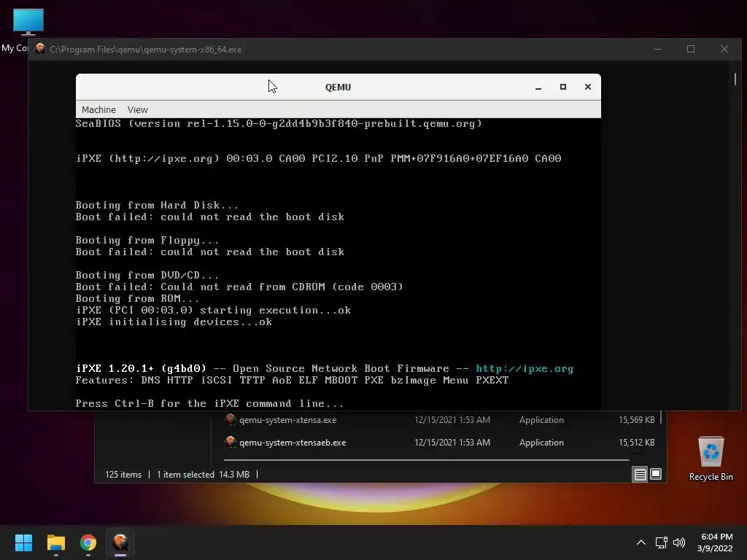747x560 pixels.
Task: Select qemu-system-xtensaeb.exe file in Explorer
Action: 438,443
